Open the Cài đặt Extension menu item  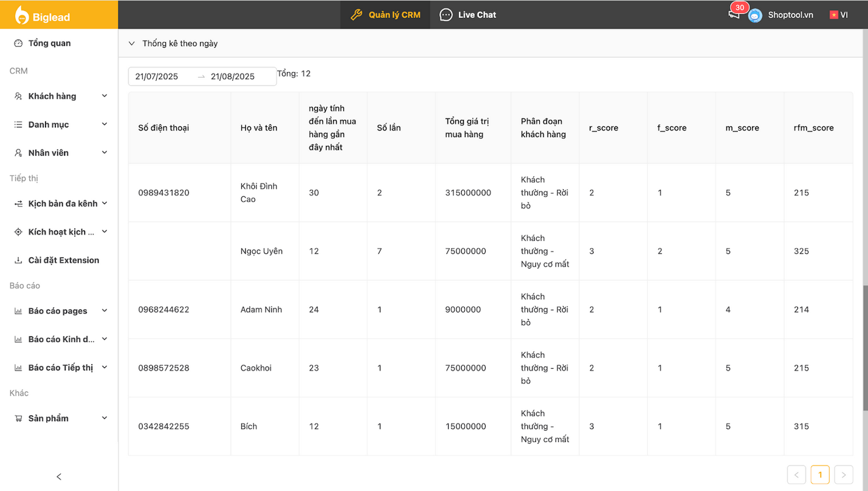tap(59, 260)
